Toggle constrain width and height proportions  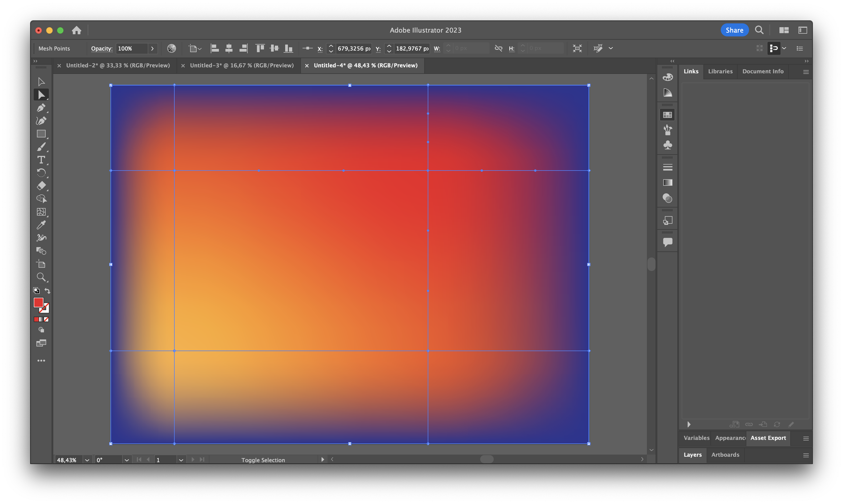tap(498, 48)
